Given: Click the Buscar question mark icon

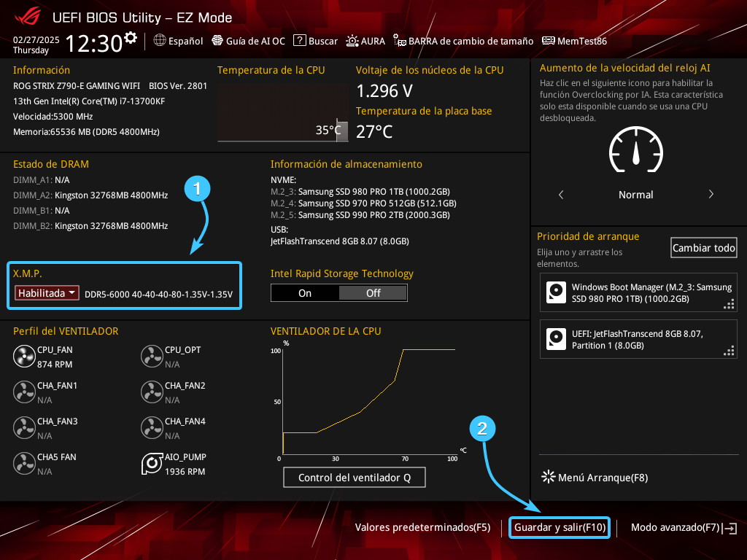Looking at the screenshot, I should coord(300,41).
